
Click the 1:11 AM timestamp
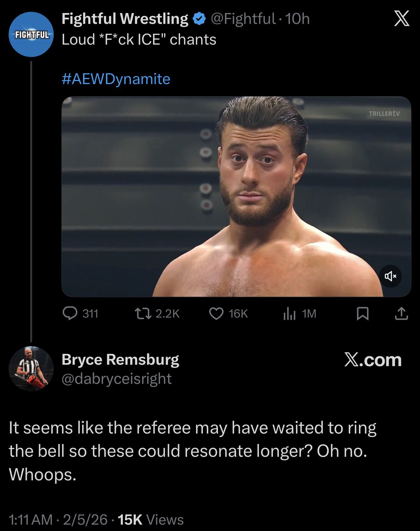coord(31,520)
